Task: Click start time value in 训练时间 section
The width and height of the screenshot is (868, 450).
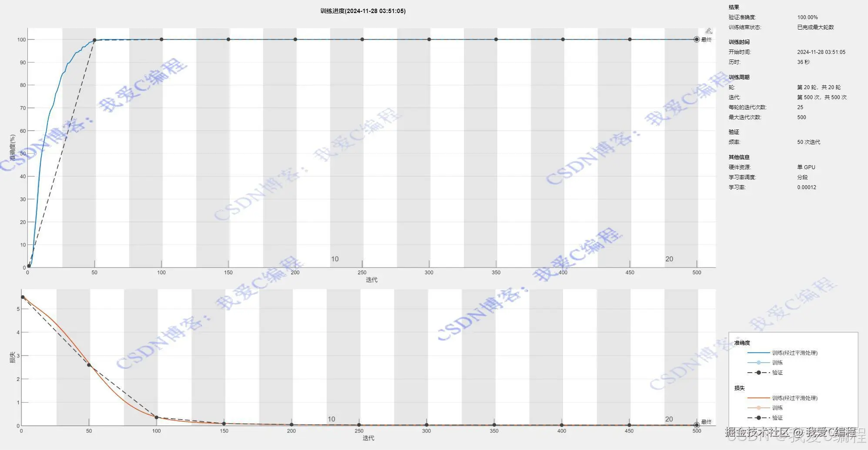Action: pos(821,52)
